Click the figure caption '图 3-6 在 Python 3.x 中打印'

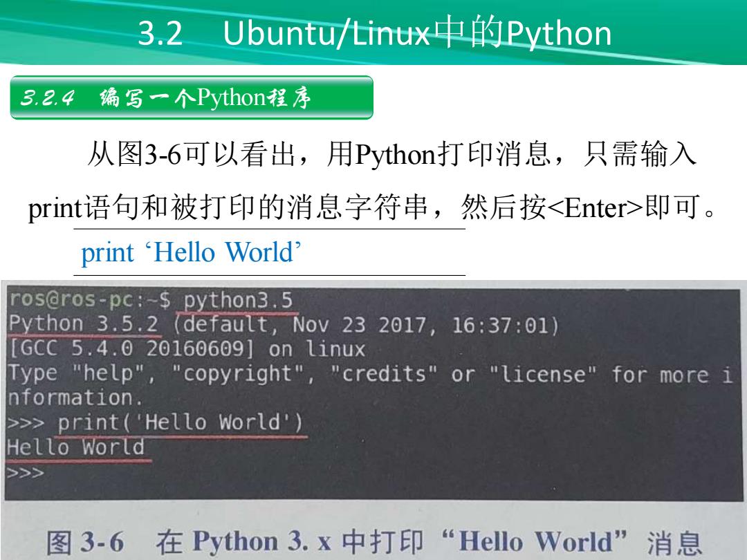click(x=374, y=542)
